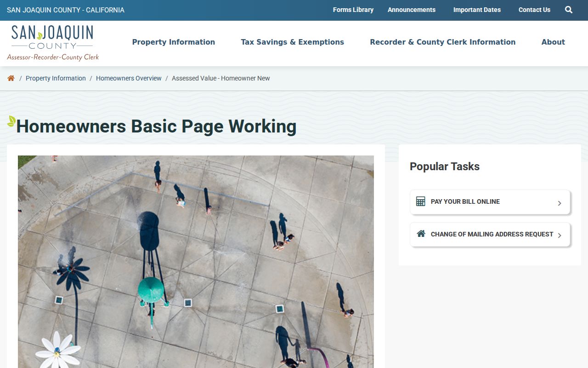Image resolution: width=588 pixels, height=368 pixels.
Task: Click the chevron on Change of Mailing Address Request
Action: [x=560, y=236]
